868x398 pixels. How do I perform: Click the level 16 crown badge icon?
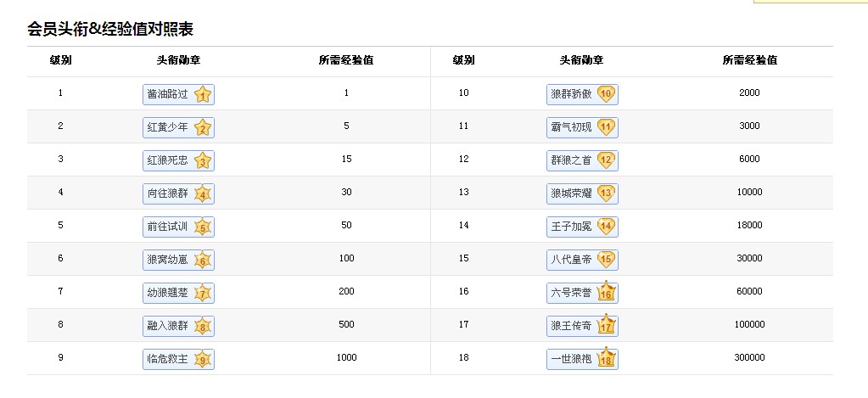[607, 292]
